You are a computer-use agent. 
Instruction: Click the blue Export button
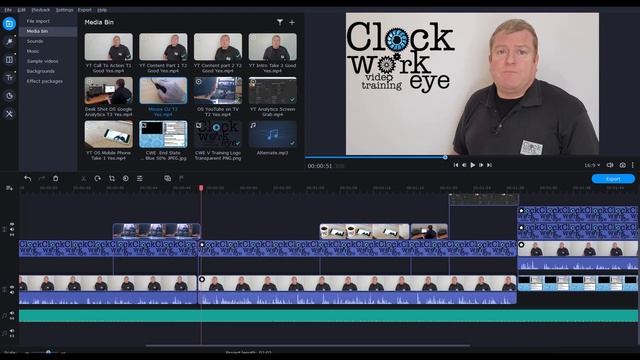pos(613,179)
